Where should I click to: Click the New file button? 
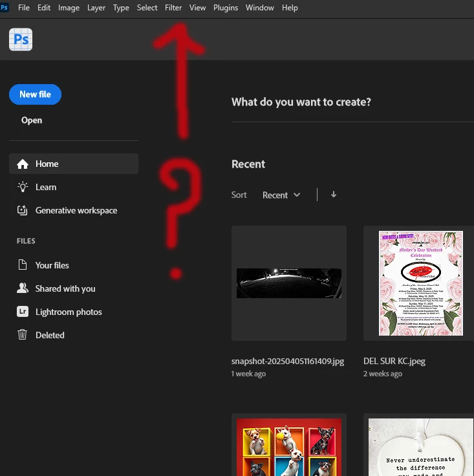pos(35,94)
